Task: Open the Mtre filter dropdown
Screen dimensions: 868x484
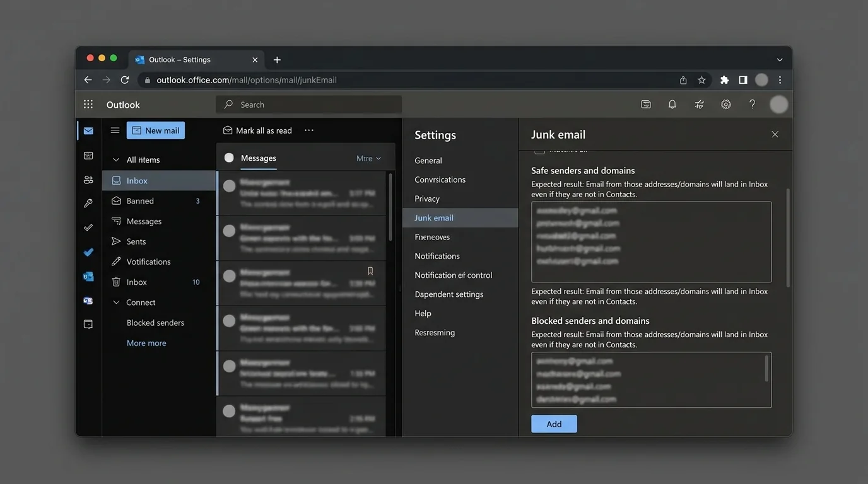Action: [x=368, y=158]
